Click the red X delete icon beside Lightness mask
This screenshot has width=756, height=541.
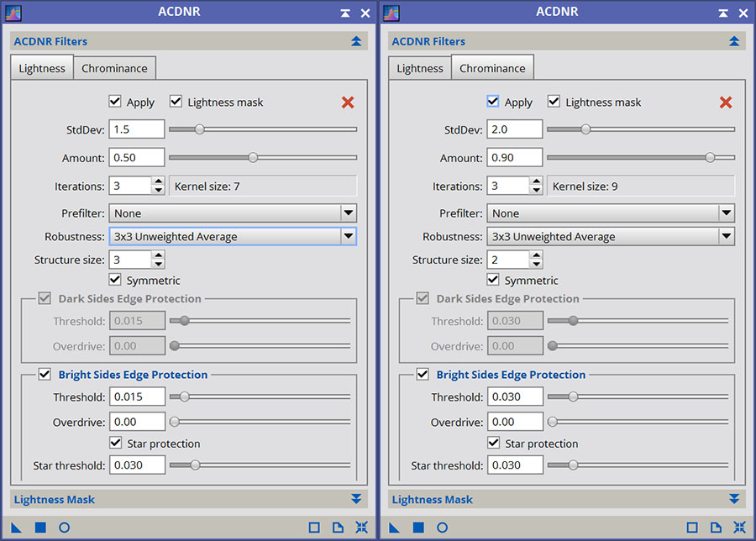click(348, 102)
